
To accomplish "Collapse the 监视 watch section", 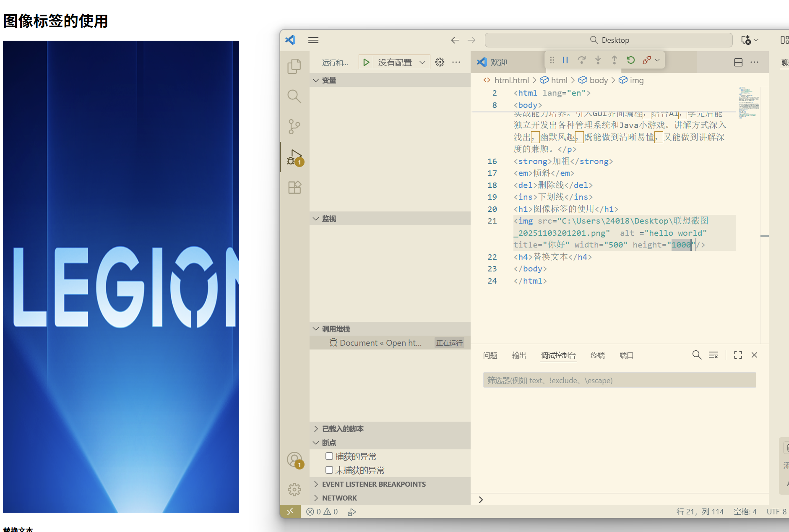I will pos(390,219).
